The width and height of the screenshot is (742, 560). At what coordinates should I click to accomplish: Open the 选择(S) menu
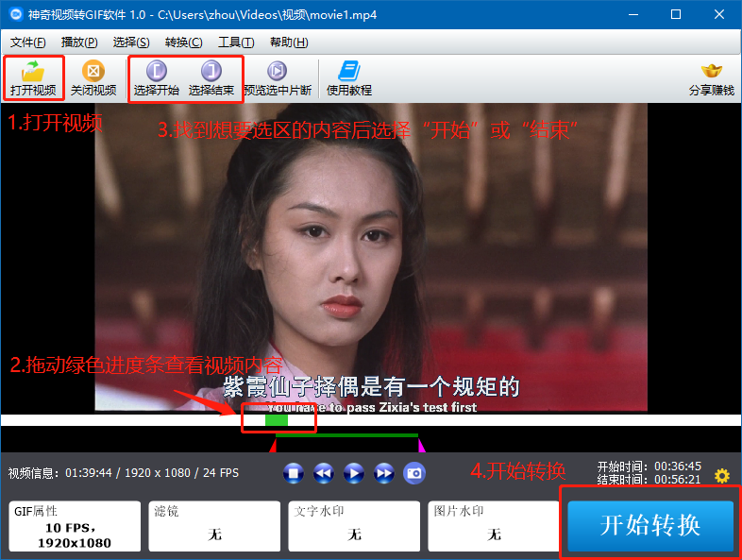click(x=131, y=42)
